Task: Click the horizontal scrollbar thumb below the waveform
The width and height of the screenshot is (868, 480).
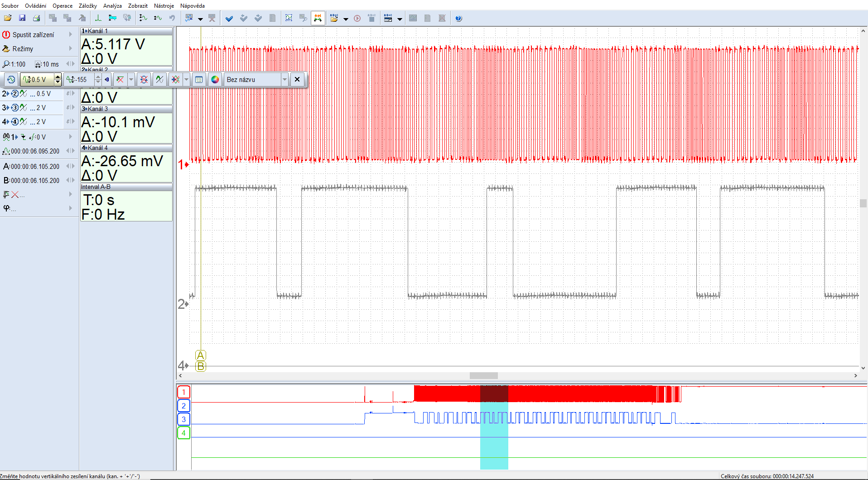Action: (483, 375)
